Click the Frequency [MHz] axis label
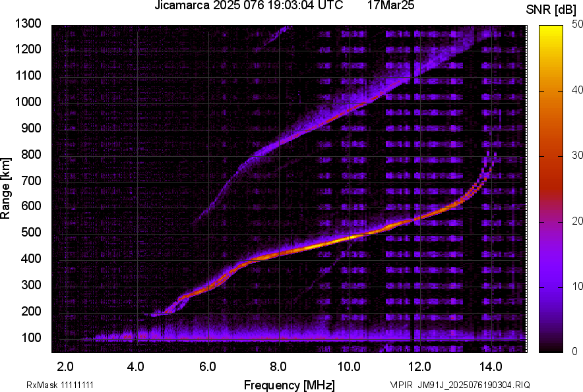Image resolution: width=583 pixels, height=392 pixels. (x=290, y=385)
